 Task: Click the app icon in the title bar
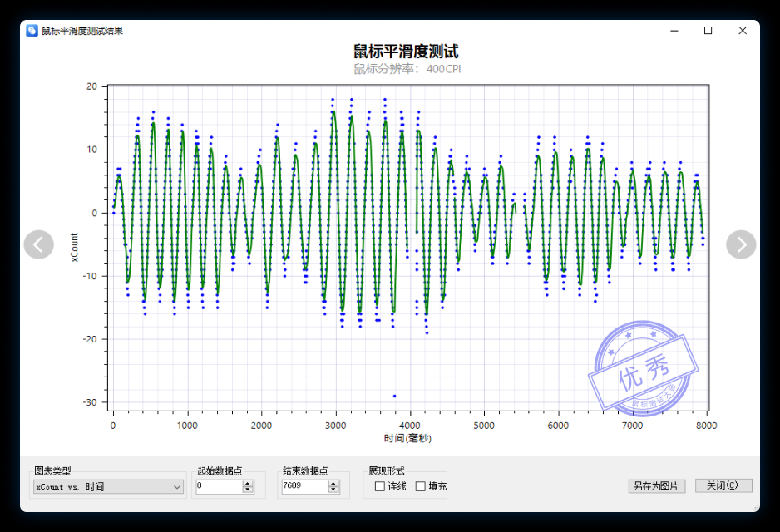[x=32, y=31]
